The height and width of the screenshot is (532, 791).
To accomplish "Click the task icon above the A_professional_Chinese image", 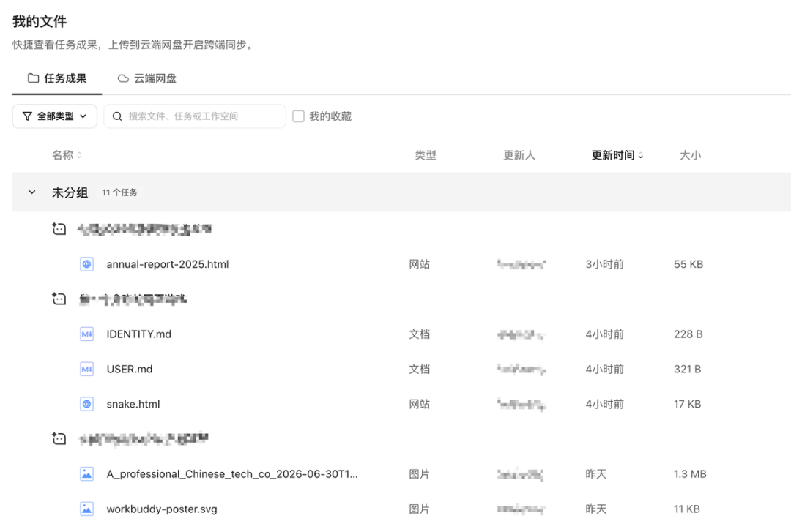I will tap(59, 439).
